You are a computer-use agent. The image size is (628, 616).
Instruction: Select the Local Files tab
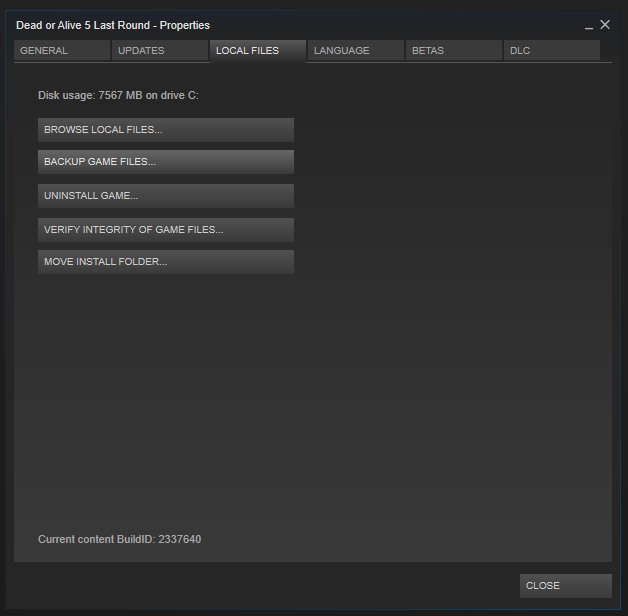[257, 51]
